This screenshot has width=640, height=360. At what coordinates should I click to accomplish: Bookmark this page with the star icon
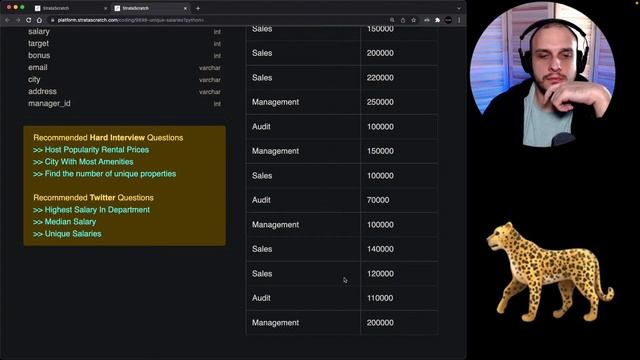(413, 20)
